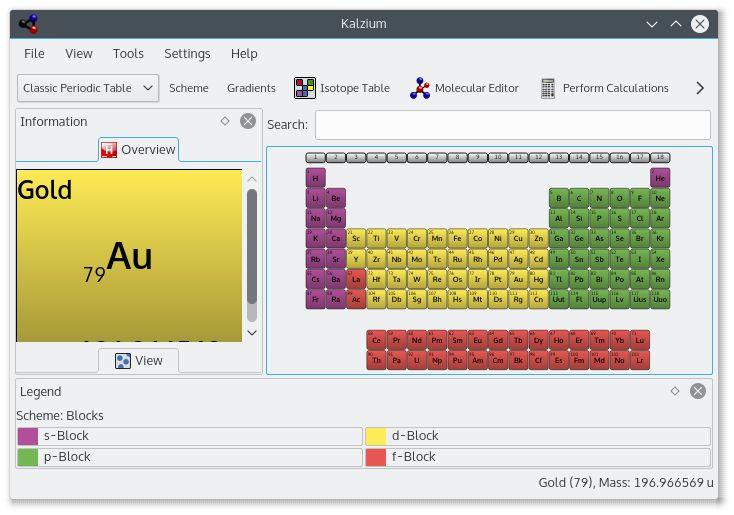This screenshot has width=734, height=515.
Task: Select the Xenon (Xe) element tile
Action: (x=660, y=259)
